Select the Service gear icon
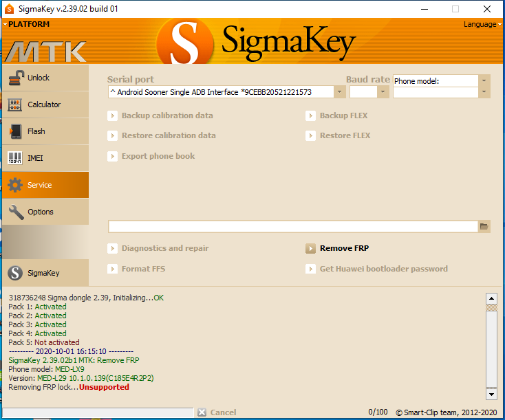 [15, 185]
